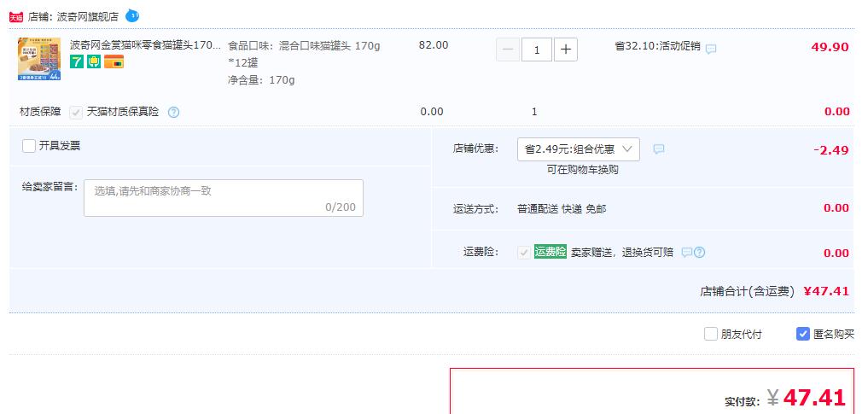Click text 净含量：170g

261,80
